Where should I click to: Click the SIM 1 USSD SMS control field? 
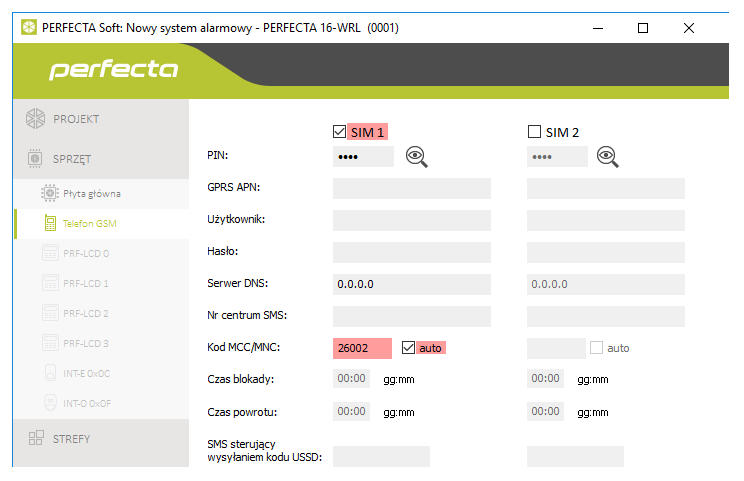tap(381, 456)
